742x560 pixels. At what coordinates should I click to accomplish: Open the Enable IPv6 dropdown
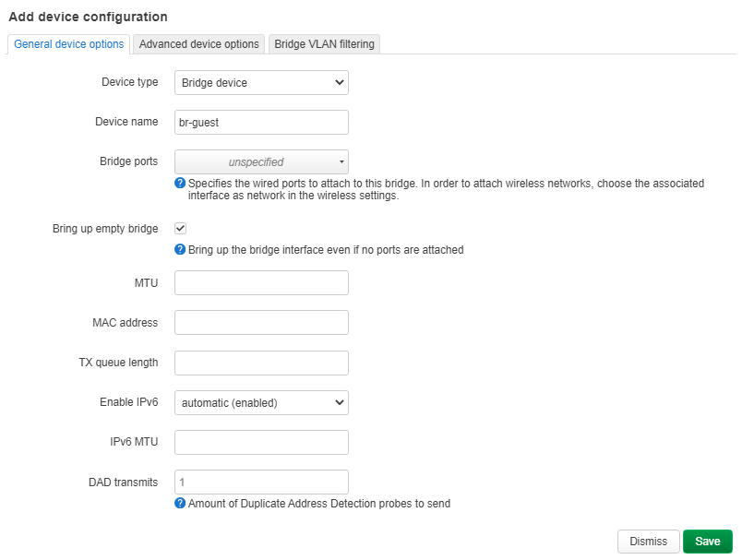[261, 402]
